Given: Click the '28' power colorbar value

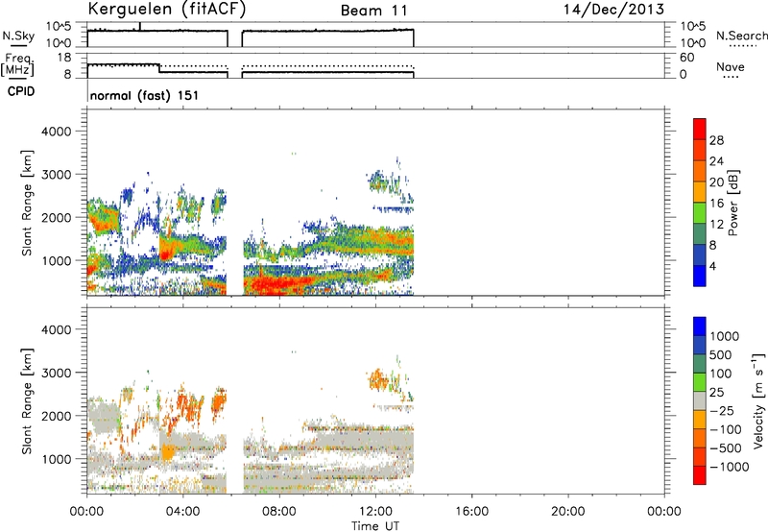Looking at the screenshot, I should 716,140.
